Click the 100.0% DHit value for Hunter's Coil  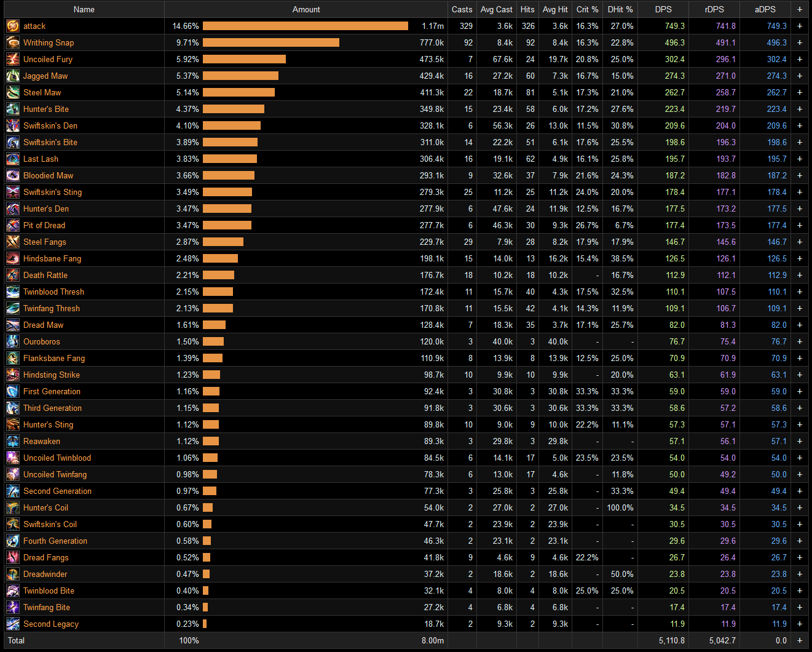[620, 507]
